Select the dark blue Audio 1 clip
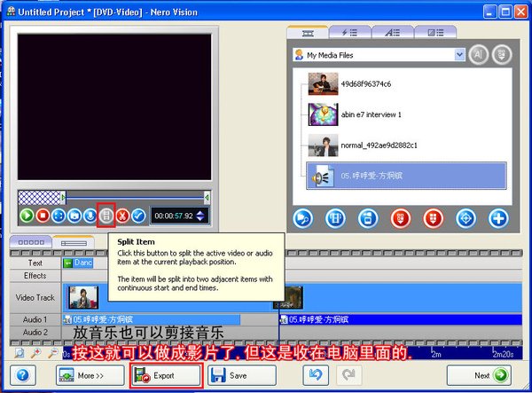 coord(401,319)
